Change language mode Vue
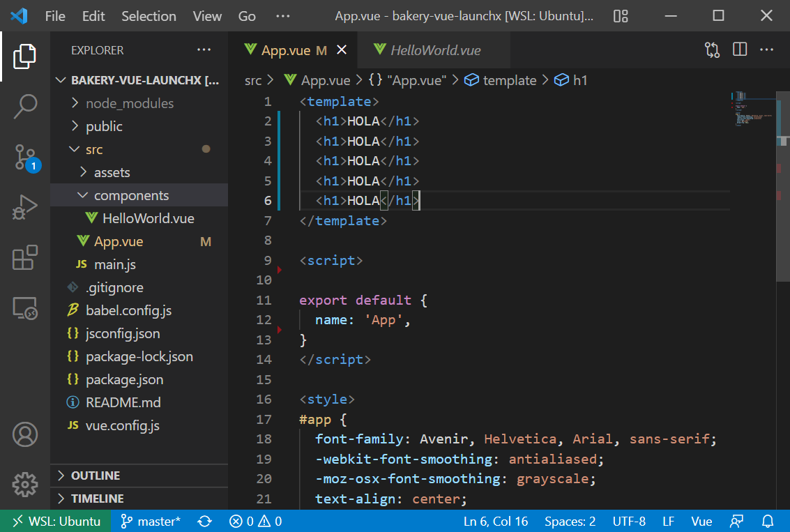 (x=701, y=521)
